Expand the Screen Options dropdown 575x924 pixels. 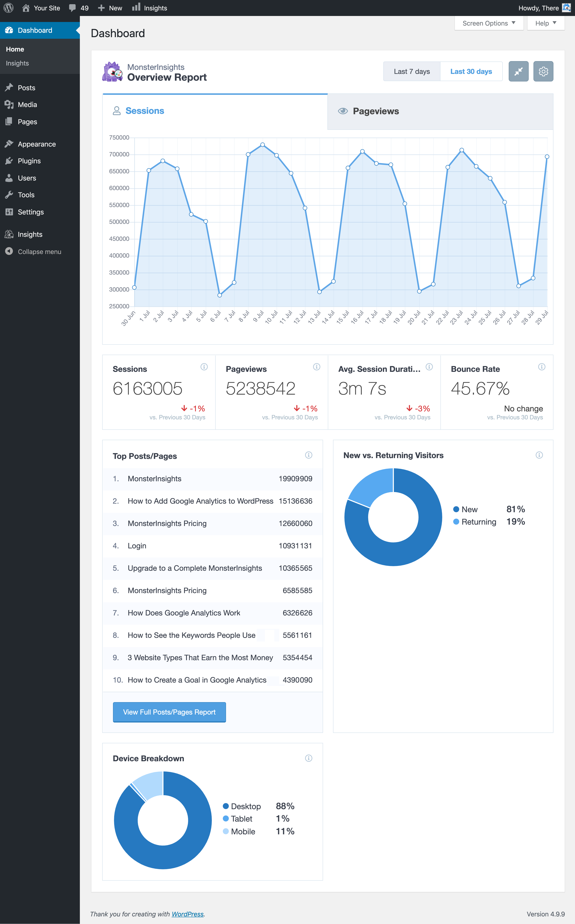tap(489, 23)
